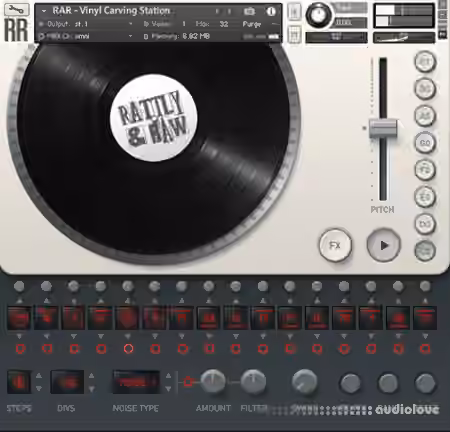Adjust the FILTER knob
The image size is (450, 432).
pyautogui.click(x=253, y=382)
